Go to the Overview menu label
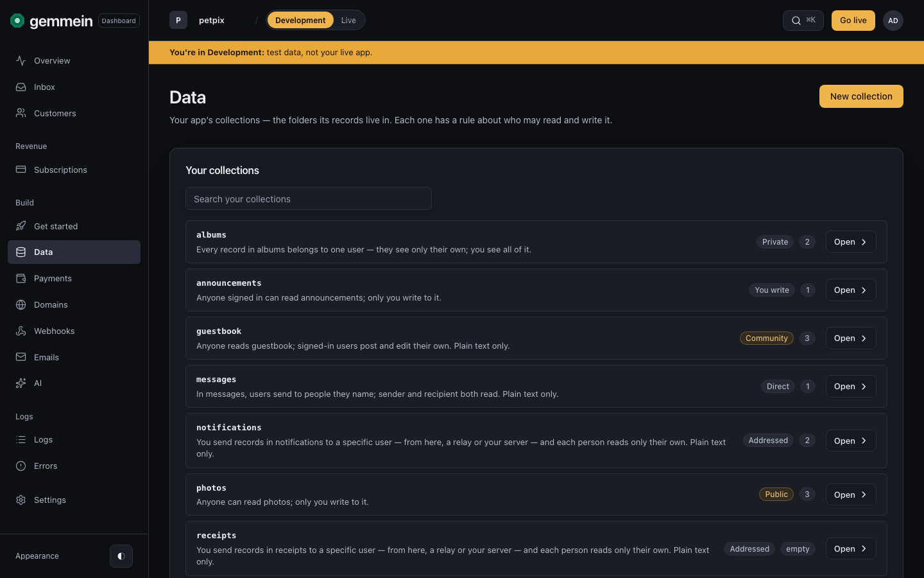The height and width of the screenshot is (578, 924). point(52,60)
